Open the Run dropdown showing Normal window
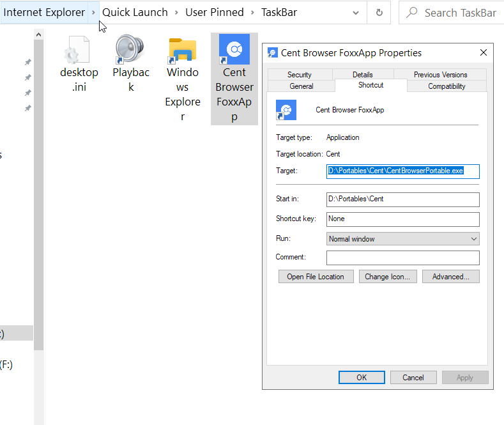504x425 pixels. click(402, 239)
